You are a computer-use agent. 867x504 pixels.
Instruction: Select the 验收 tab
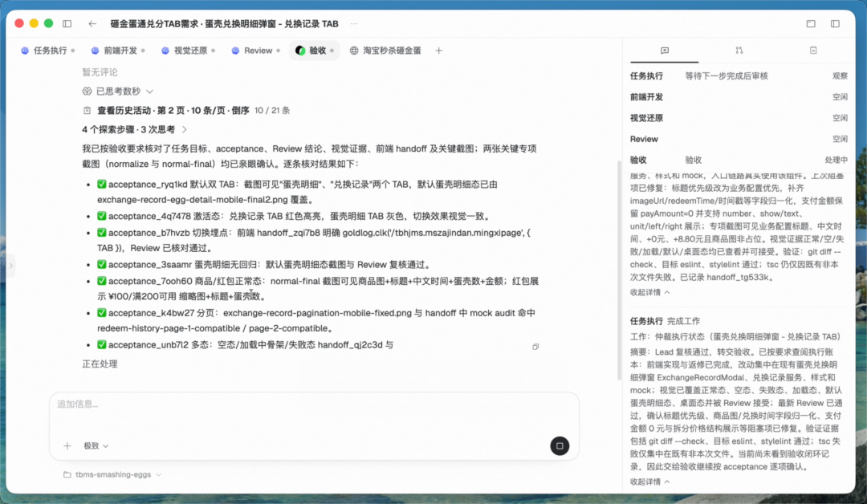click(315, 51)
